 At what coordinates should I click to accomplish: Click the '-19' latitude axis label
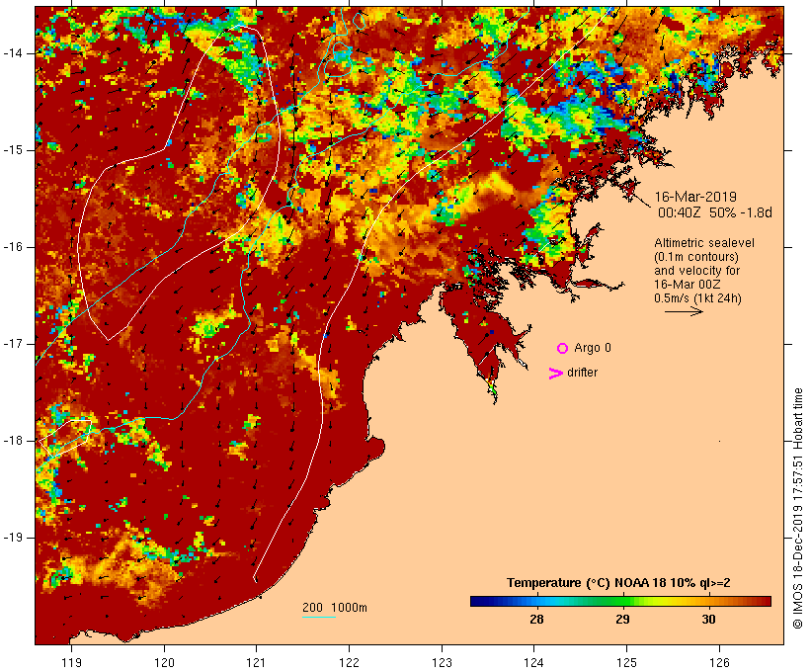pos(13,538)
